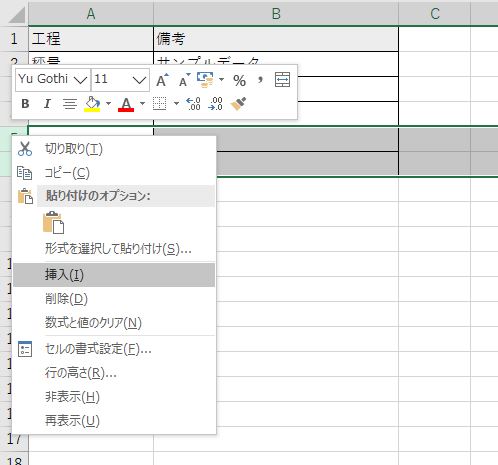Viewport: 498px width, 465px height.
Task: Click the center alignment icon
Action: pos(70,104)
